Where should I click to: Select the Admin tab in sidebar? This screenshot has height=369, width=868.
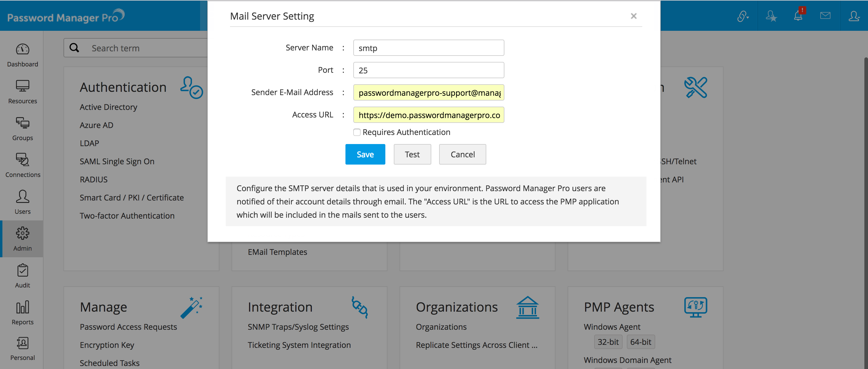click(22, 239)
